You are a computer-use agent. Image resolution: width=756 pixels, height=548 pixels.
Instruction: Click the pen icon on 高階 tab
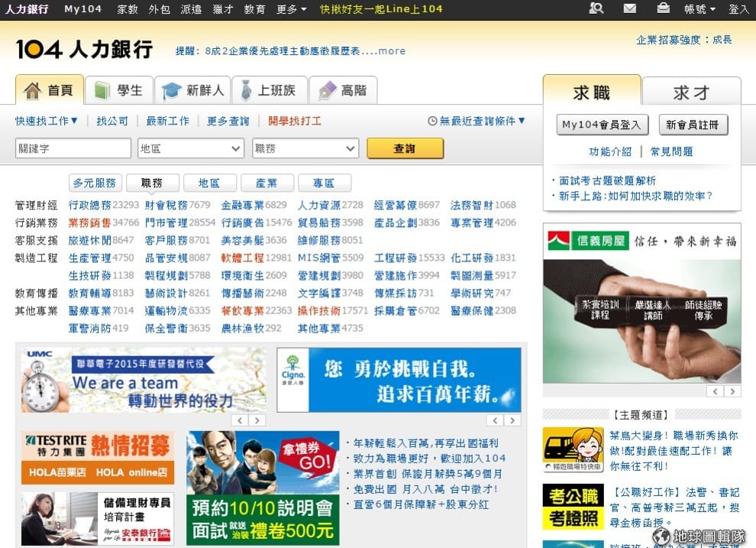point(328,90)
